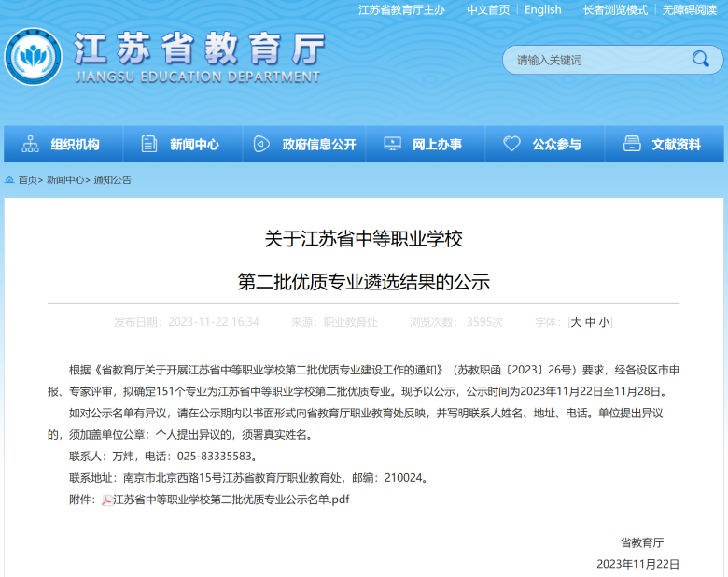Click the 联系地址 line with 邮编 210024
Screen dimensions: 728x577
click(249, 478)
